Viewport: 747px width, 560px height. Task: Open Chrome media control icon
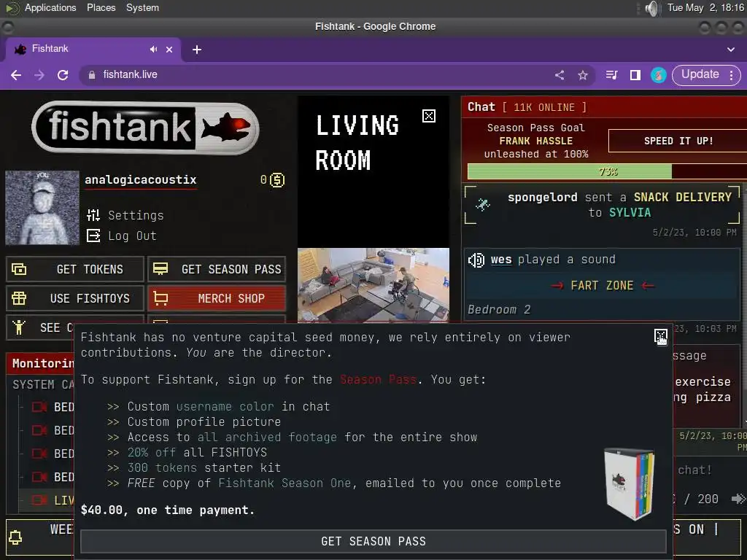[x=612, y=75]
